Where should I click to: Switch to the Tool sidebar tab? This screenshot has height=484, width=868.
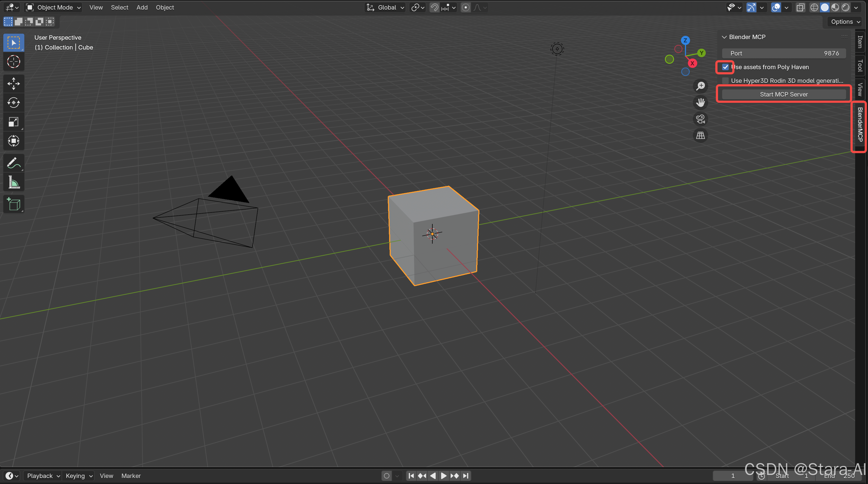[860, 65]
